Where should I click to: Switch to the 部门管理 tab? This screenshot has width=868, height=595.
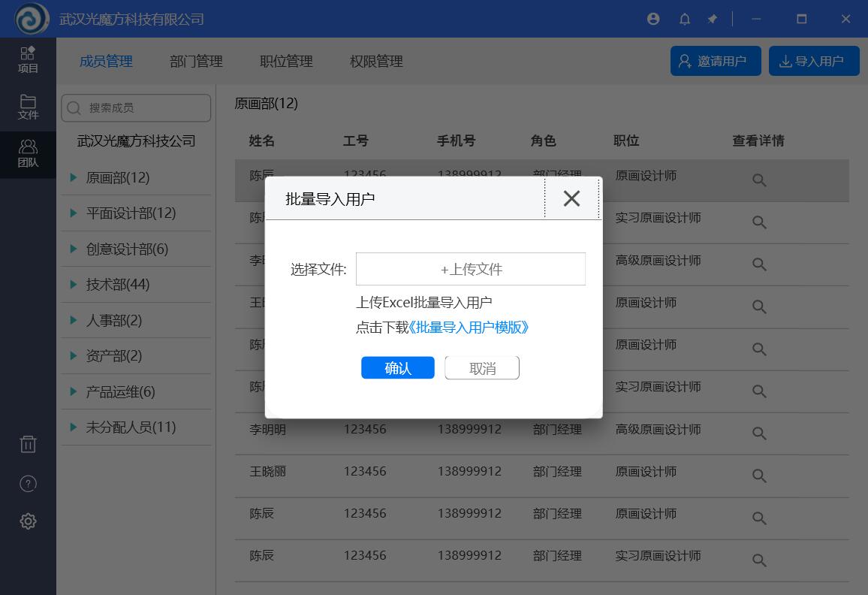[x=196, y=61]
